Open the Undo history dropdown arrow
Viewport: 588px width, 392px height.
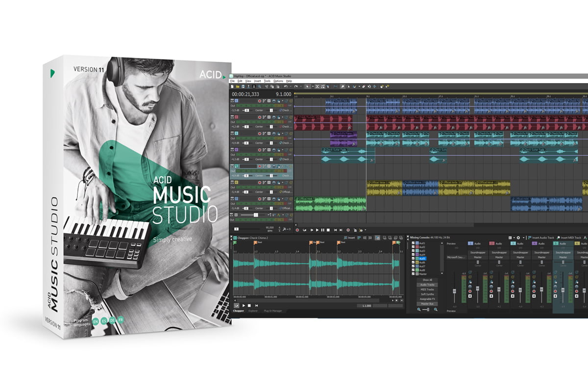291,86
